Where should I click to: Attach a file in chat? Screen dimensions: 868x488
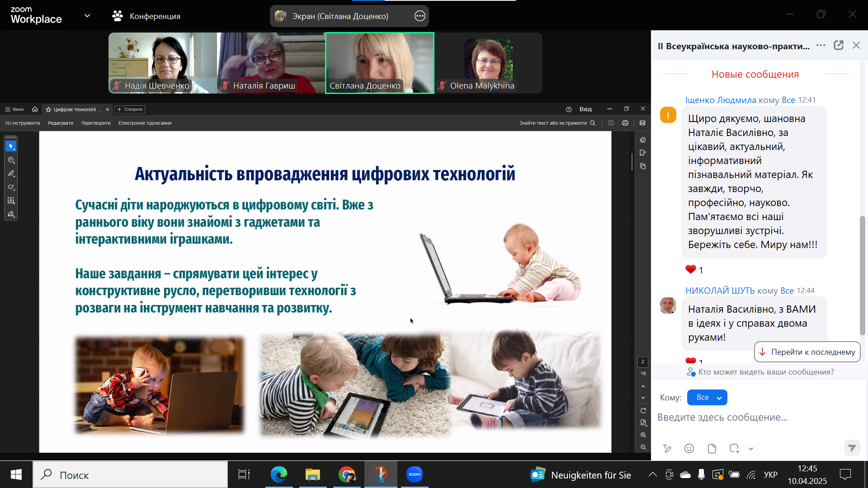(x=712, y=449)
